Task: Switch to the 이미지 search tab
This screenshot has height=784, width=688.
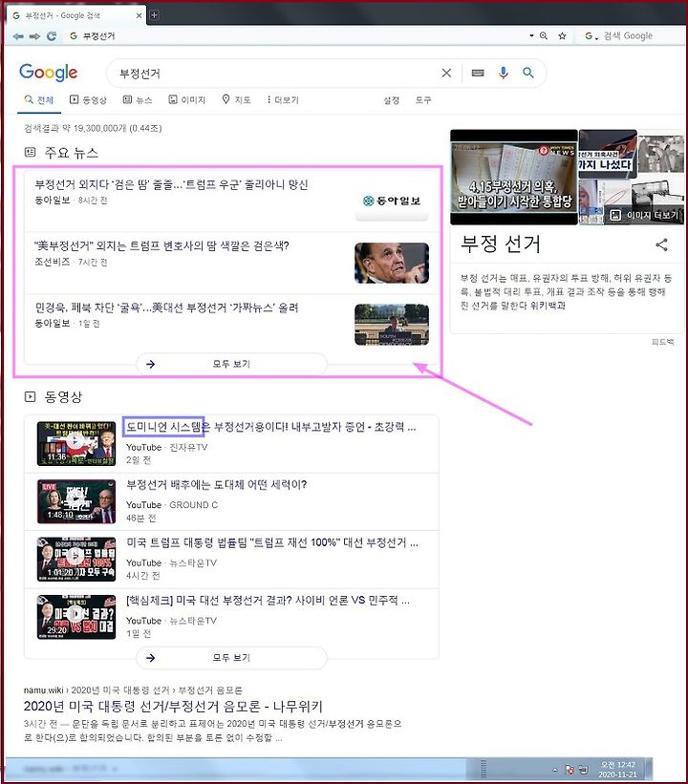Action: (x=187, y=100)
